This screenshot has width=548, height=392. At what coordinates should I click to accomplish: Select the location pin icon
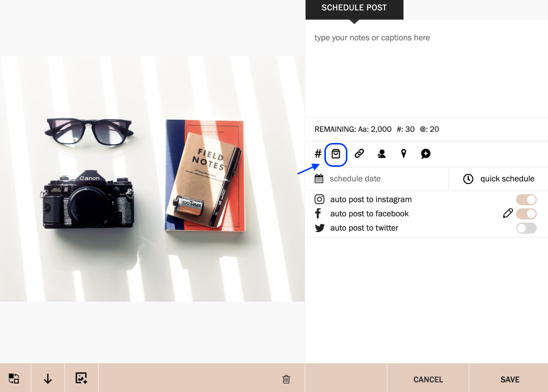point(404,153)
